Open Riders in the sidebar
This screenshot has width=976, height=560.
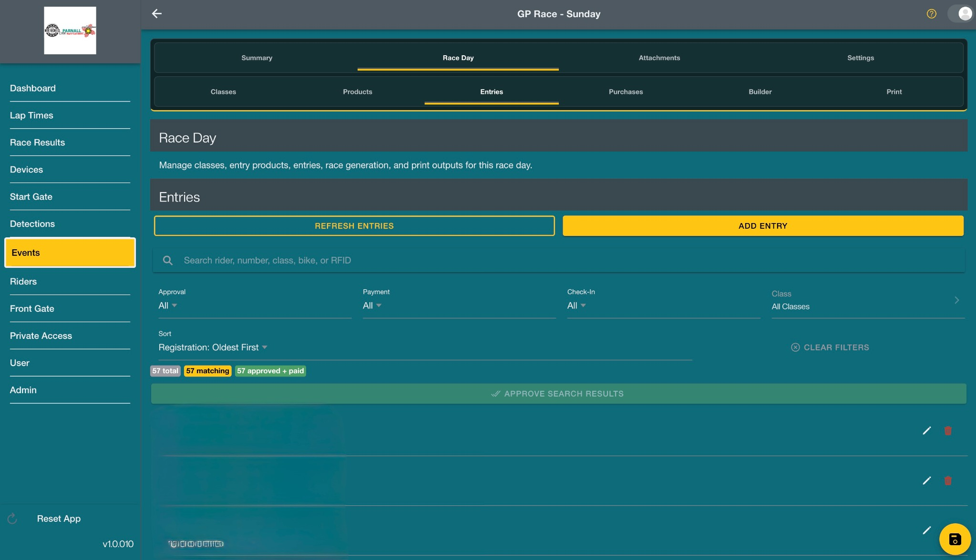(x=70, y=282)
